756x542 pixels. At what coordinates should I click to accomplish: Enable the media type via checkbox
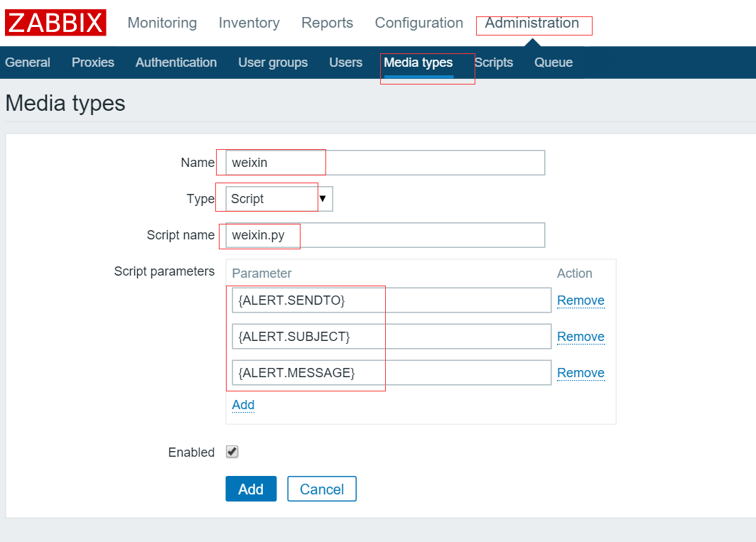[x=232, y=452]
